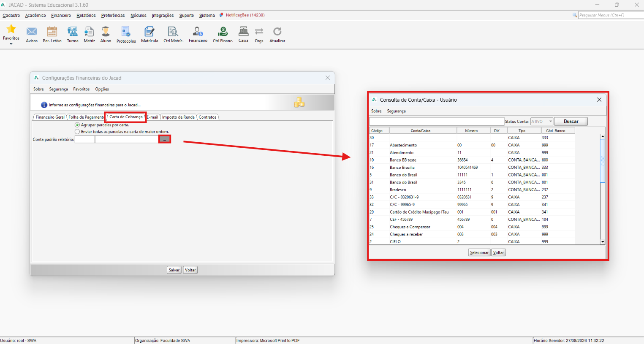Open the Orgs switch icon

[x=259, y=32]
